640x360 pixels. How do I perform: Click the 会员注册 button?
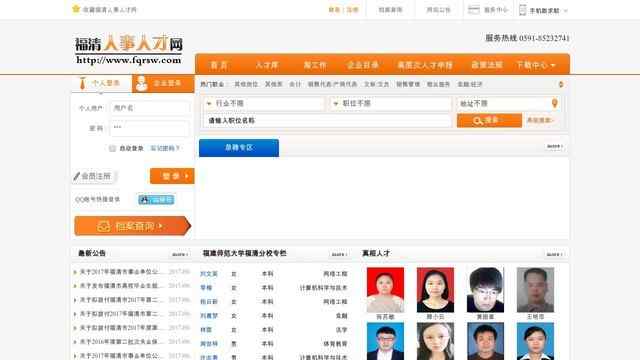coord(94,176)
